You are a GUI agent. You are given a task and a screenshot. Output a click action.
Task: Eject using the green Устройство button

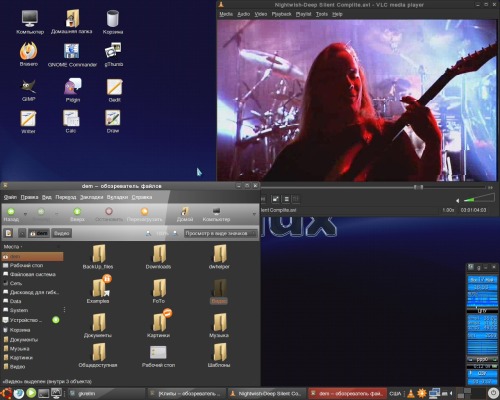(56, 320)
